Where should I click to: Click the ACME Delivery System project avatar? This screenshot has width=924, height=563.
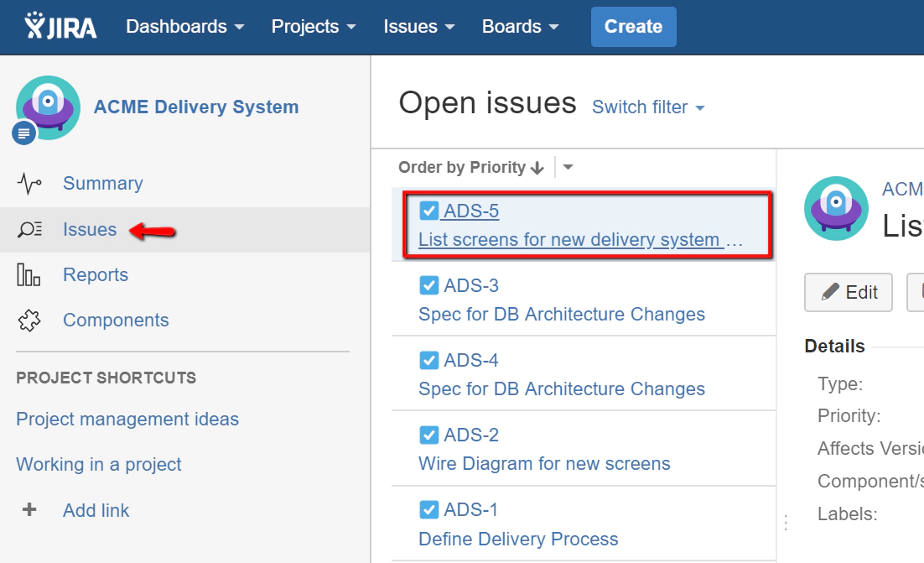(x=48, y=107)
